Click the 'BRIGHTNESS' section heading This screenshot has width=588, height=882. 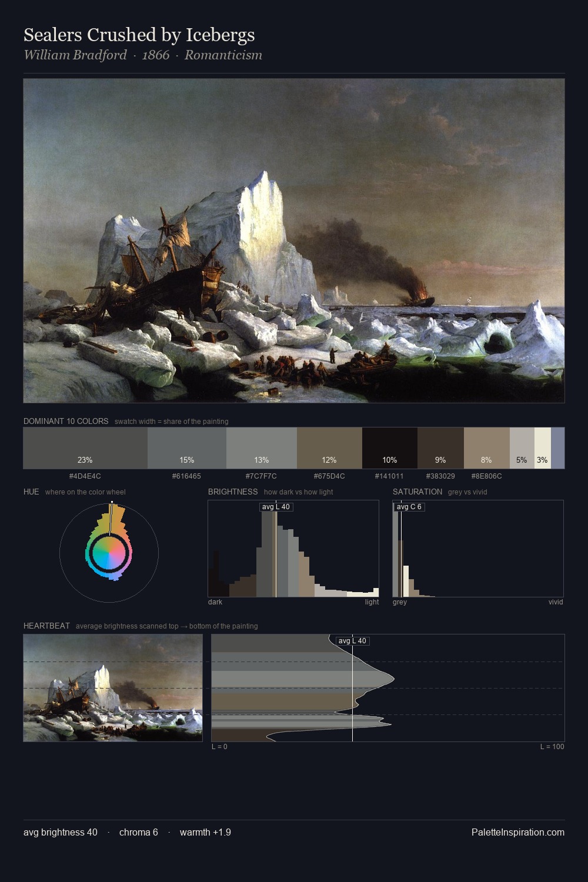[233, 492]
